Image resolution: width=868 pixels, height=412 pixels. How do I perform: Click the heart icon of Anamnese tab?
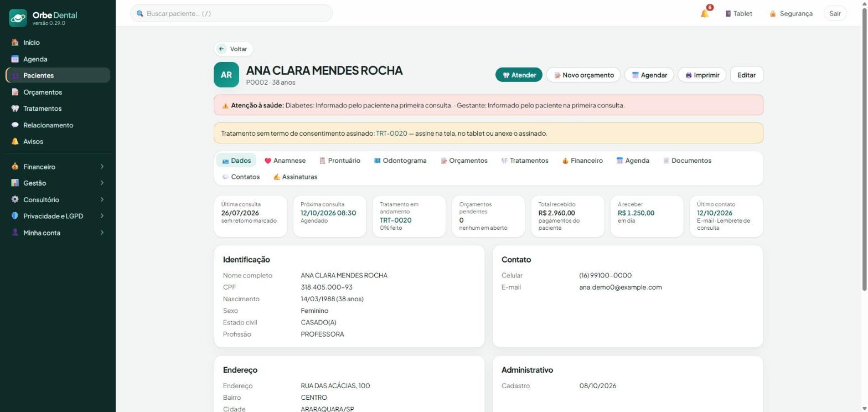pos(268,161)
